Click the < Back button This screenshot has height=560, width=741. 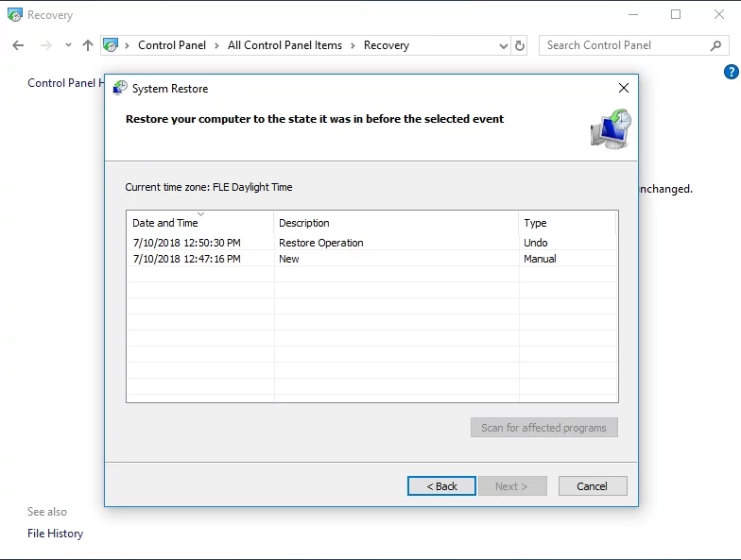click(441, 485)
